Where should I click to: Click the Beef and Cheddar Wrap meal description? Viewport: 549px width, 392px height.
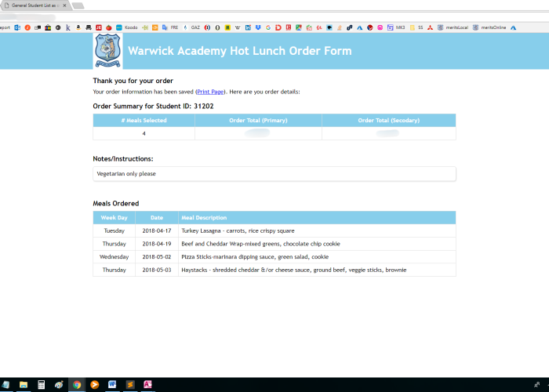click(260, 244)
